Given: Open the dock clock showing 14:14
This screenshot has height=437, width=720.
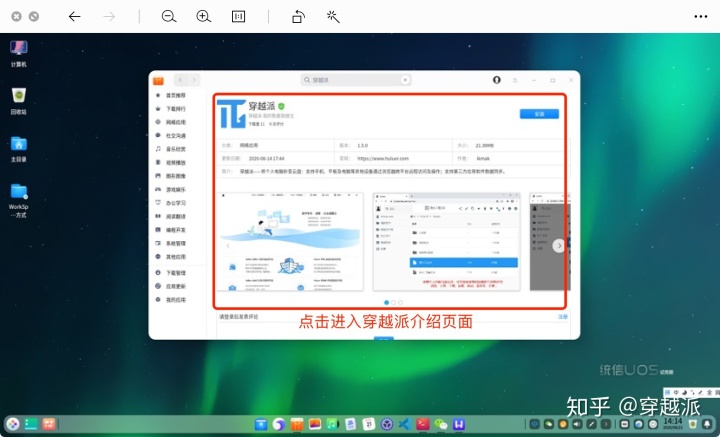Looking at the screenshot, I should [x=673, y=424].
